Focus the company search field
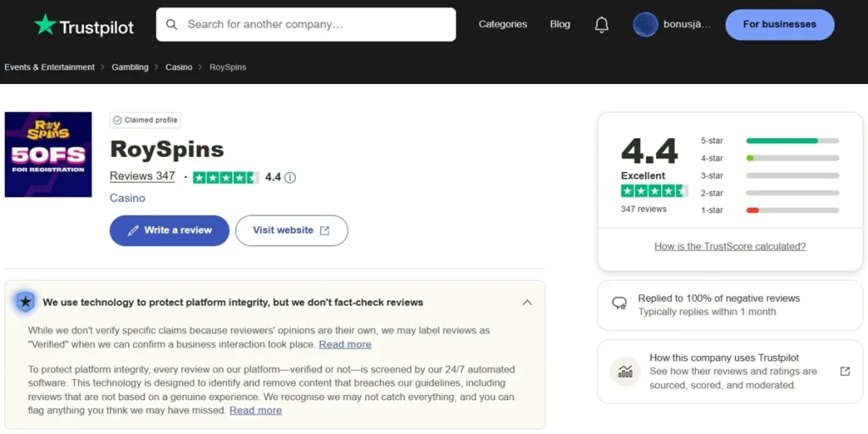Screen dimensions: 868x434 [x=305, y=25]
